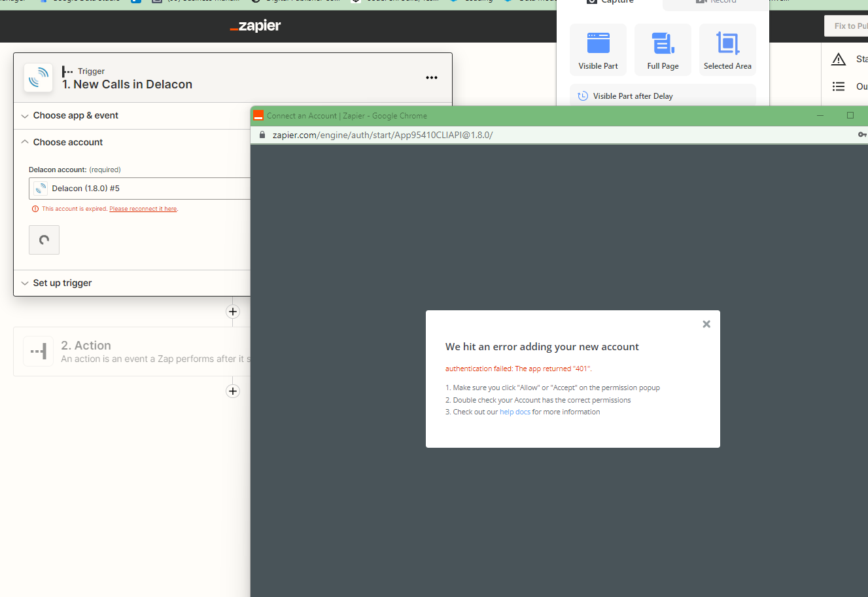Click the warning triangle icon in right sidebar

(839, 60)
